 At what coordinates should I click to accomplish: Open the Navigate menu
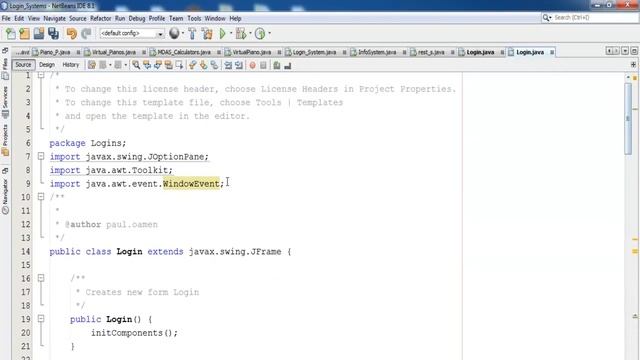54,18
